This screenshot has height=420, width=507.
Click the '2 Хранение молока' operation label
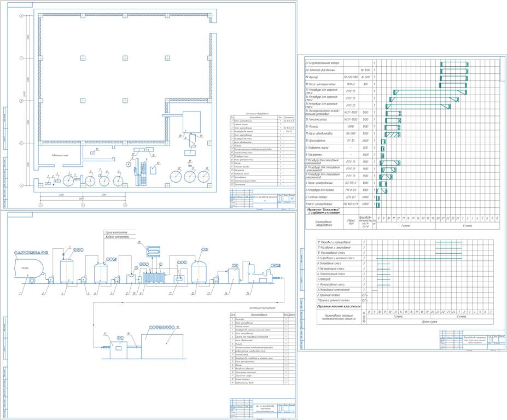coord(329,295)
